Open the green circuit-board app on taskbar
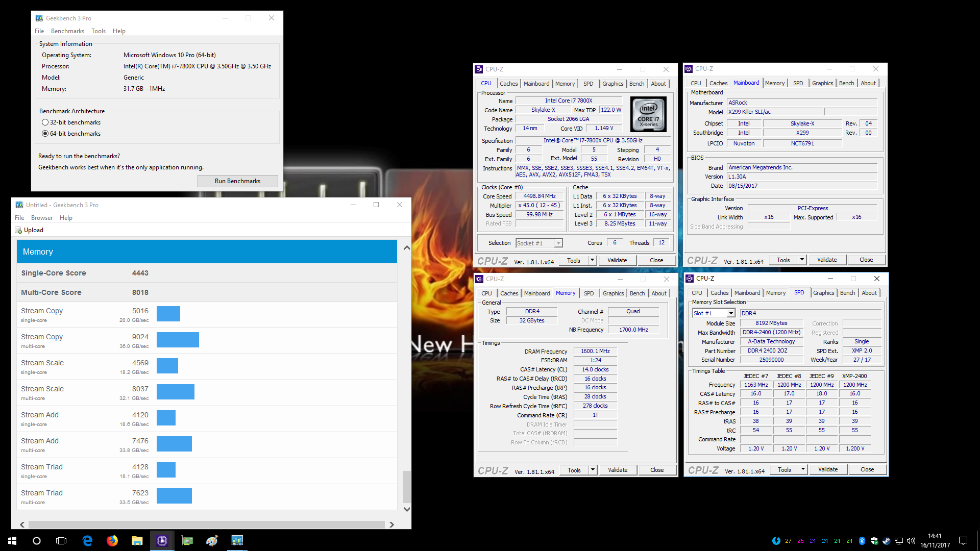Screen dimensions: 980x551 tap(187, 541)
